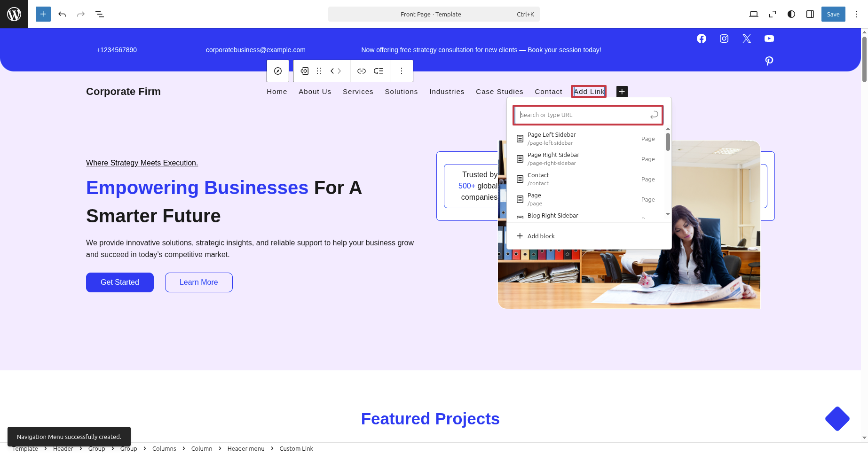Click the Header menu breadcrumb
The image size is (868, 454).
(x=246, y=448)
